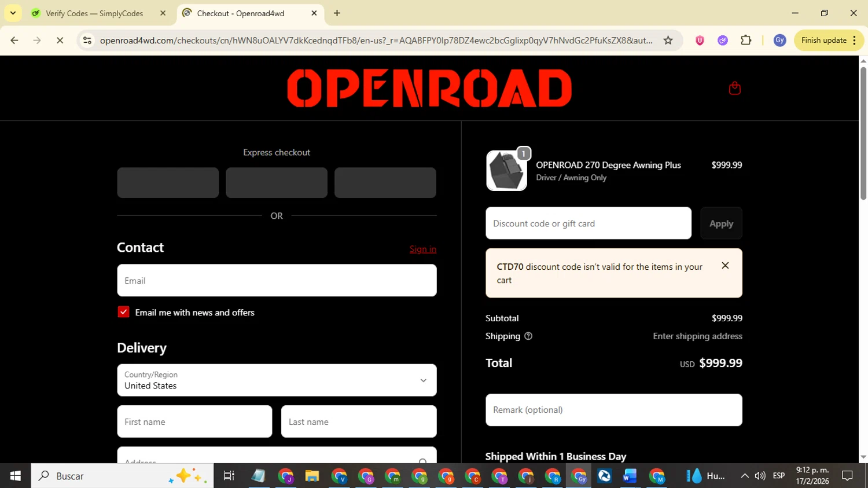Open site information icon in address bar

(x=87, y=41)
